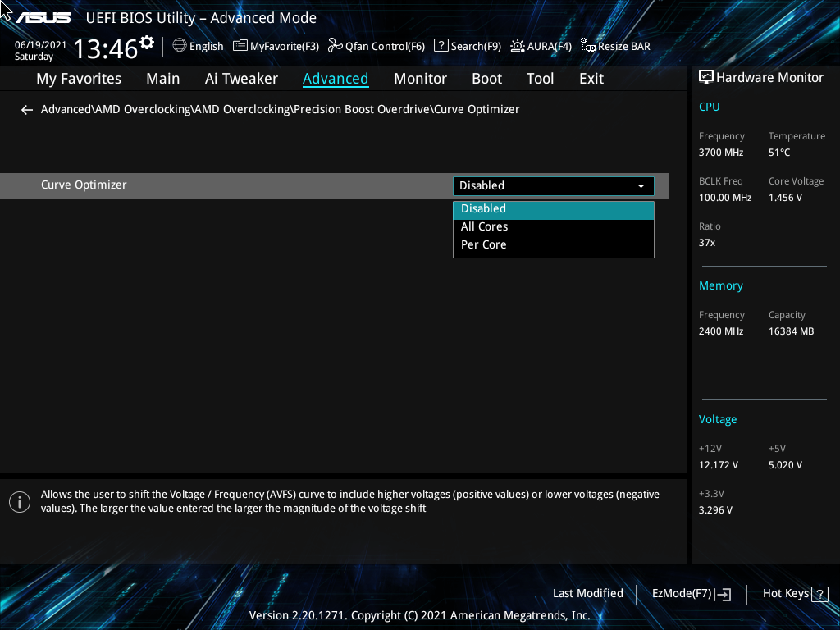
Task: Open Qfan Control fan icon
Action: 336,46
